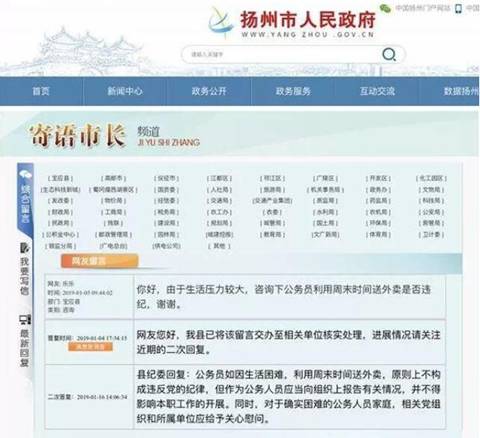Open the 教育局 link
This screenshot has height=438, width=480.
[x=272, y=235]
